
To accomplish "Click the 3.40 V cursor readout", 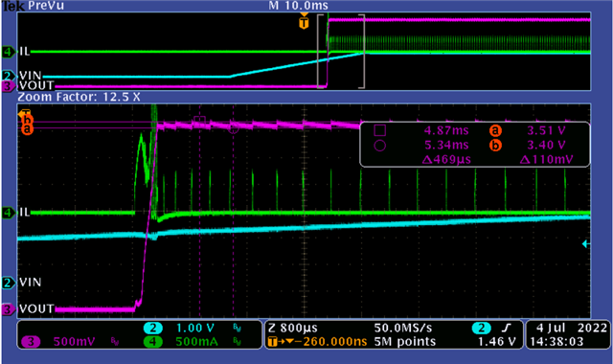I will [546, 145].
